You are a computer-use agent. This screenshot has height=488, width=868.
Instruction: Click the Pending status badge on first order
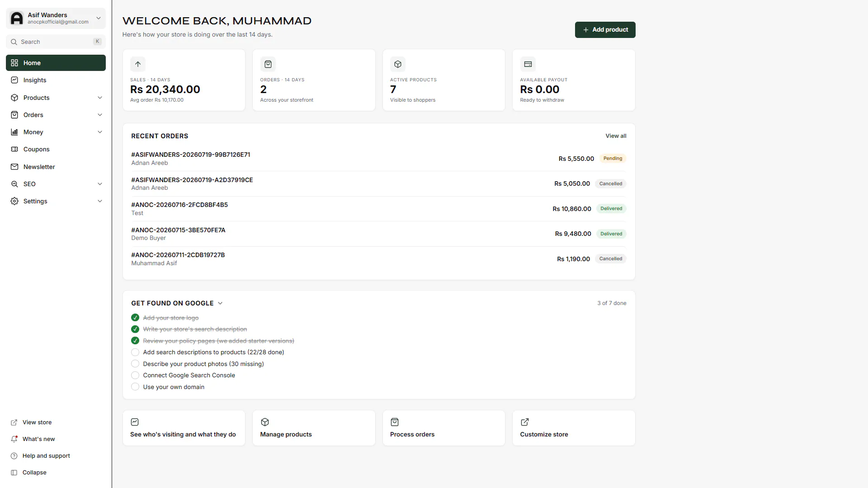[613, 159]
